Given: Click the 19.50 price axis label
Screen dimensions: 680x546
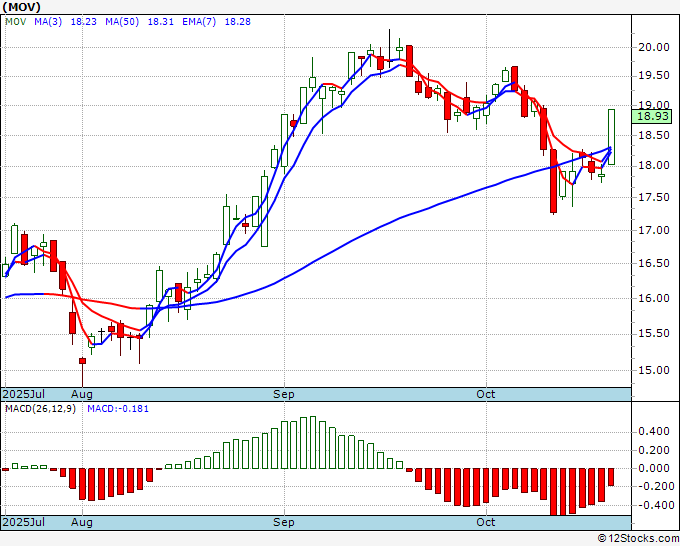Looking at the screenshot, I should [x=654, y=76].
